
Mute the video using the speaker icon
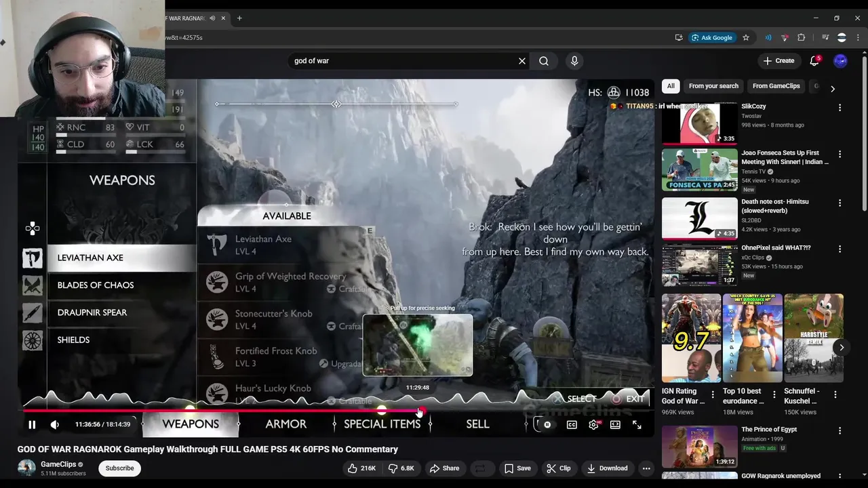tap(55, 425)
